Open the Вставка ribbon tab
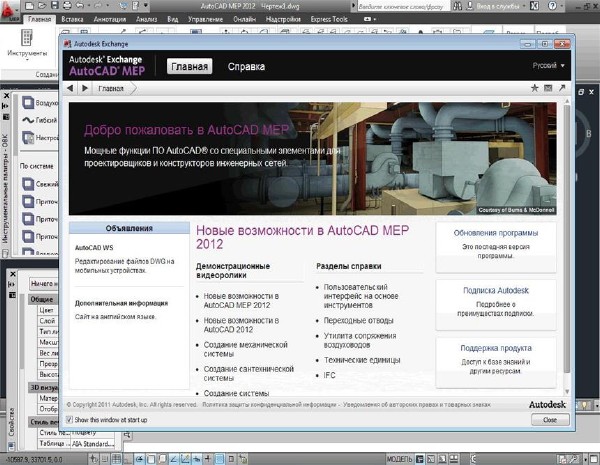Screen dimensions: 600x465 pyautogui.click(x=72, y=19)
